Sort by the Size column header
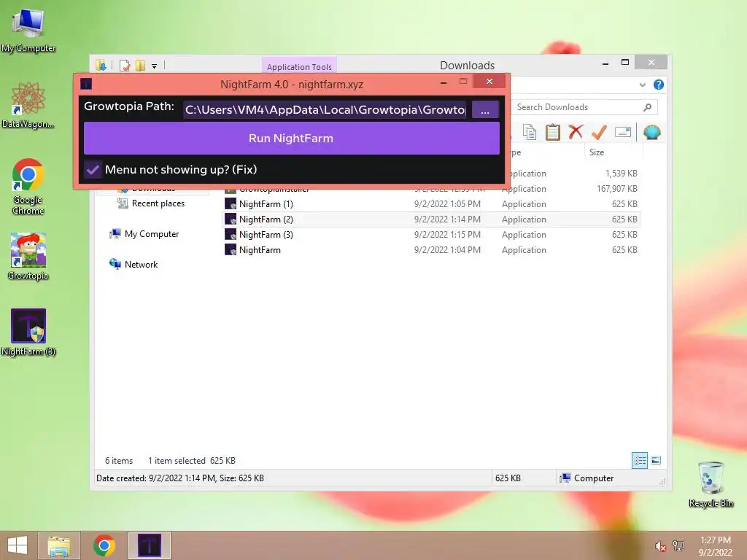747x560 pixels. 613,152
